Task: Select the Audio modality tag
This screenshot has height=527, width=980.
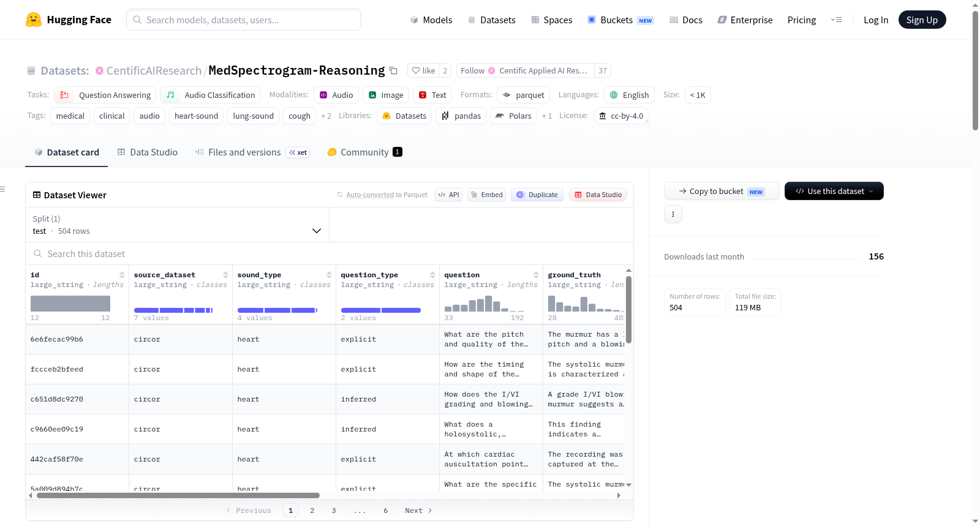Action: tap(336, 95)
